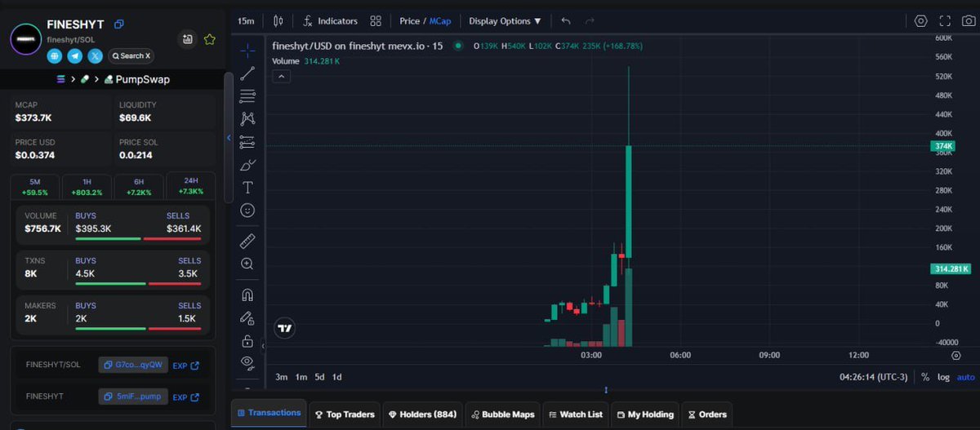Viewport: 980px width, 430px height.
Task: Open chart settings hexagon icon
Action: tap(921, 21)
